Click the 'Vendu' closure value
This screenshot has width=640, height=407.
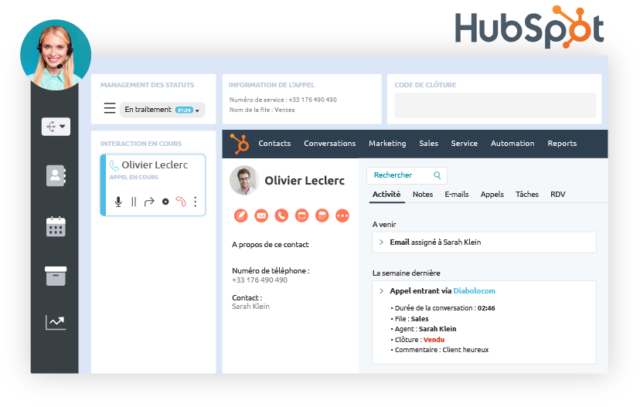tap(433, 340)
